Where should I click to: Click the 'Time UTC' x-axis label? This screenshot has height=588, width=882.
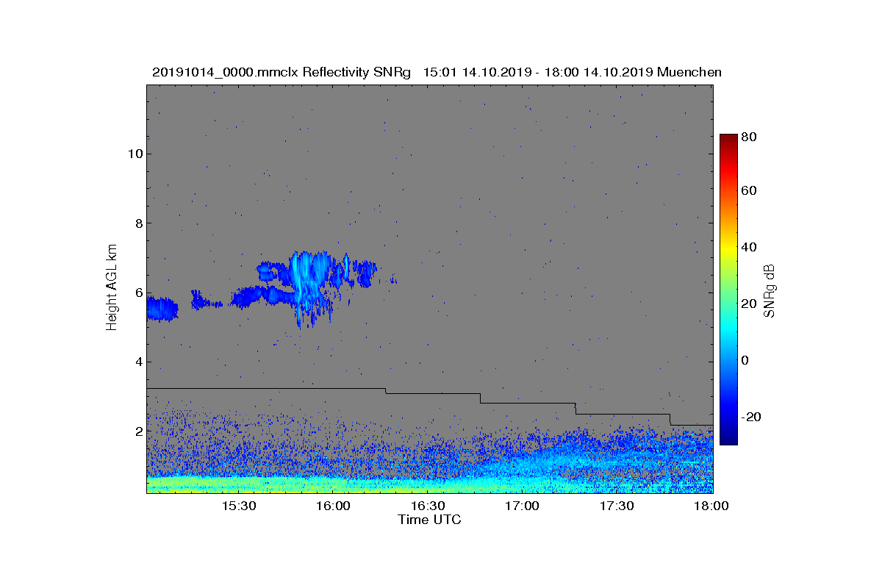point(430,520)
